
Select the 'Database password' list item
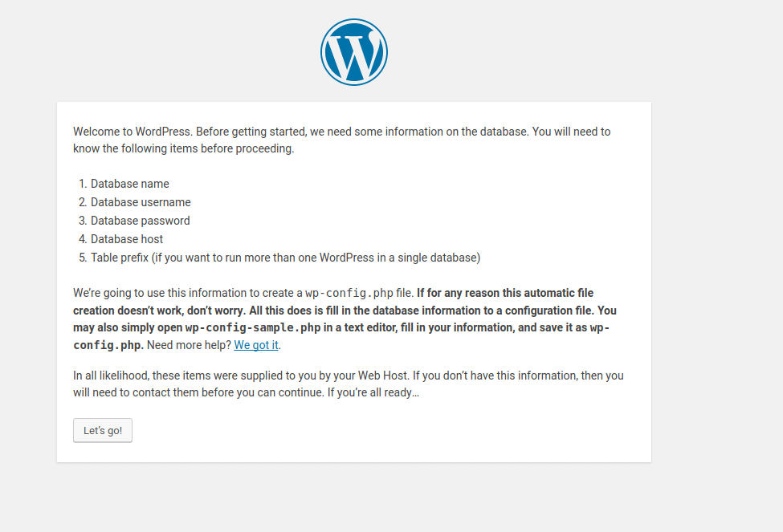click(x=140, y=220)
